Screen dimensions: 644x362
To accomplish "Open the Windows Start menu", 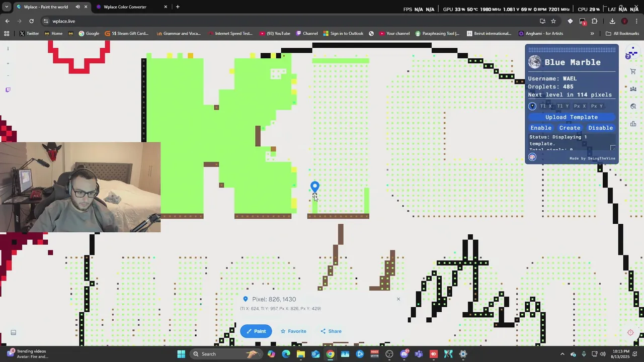I will tap(181, 354).
